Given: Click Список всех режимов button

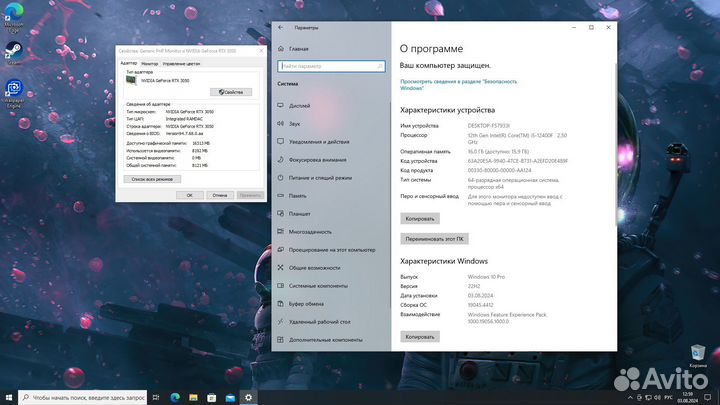Looking at the screenshot, I should point(152,179).
